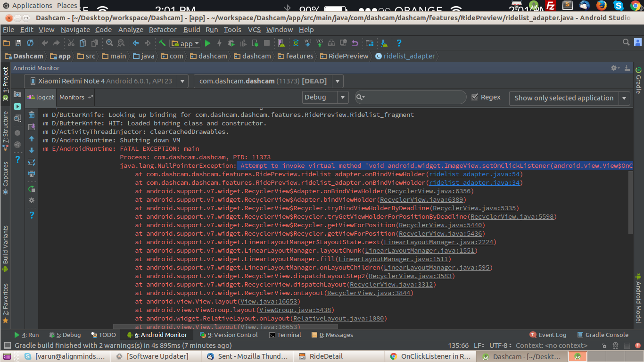
Task: Click the Search Everywhere magnifier at top right
Action: click(x=626, y=42)
